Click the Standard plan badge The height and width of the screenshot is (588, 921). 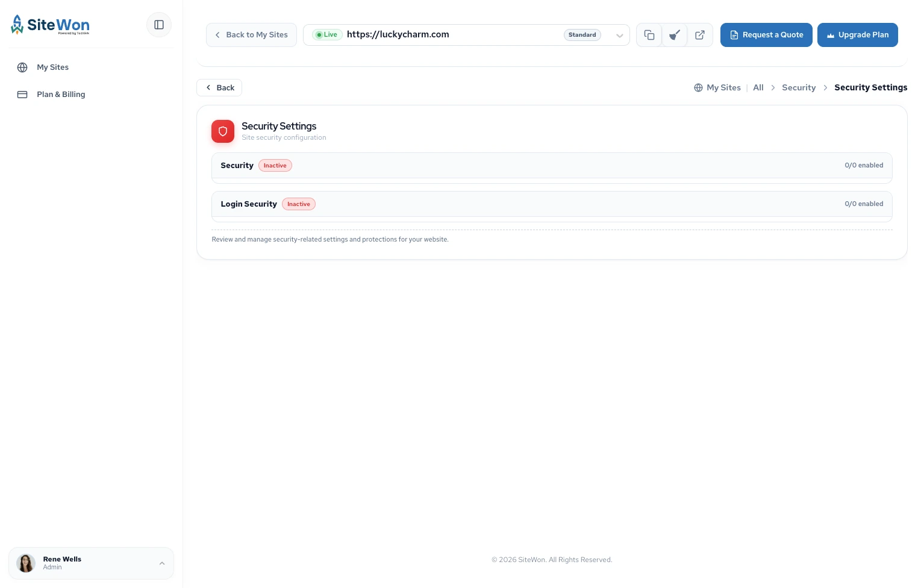point(582,35)
